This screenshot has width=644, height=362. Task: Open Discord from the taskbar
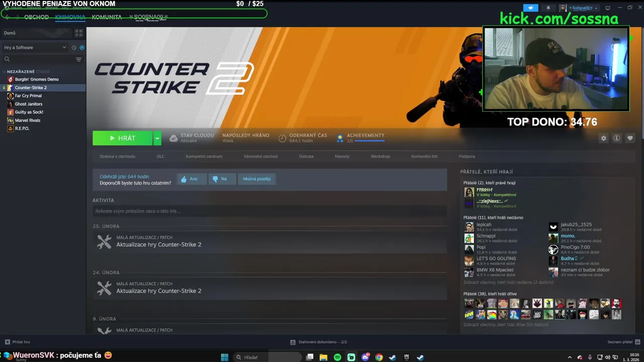tap(365, 357)
